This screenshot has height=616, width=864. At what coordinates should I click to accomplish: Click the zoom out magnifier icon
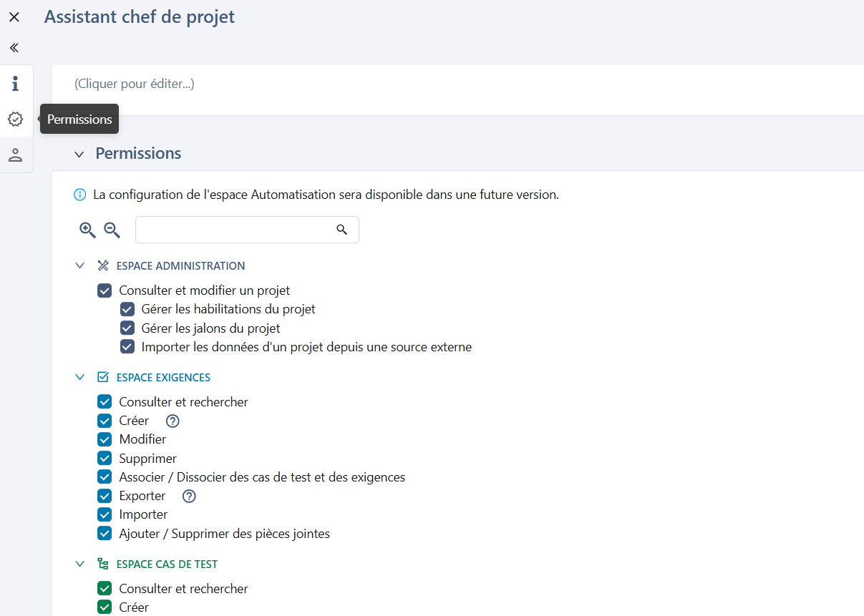112,230
